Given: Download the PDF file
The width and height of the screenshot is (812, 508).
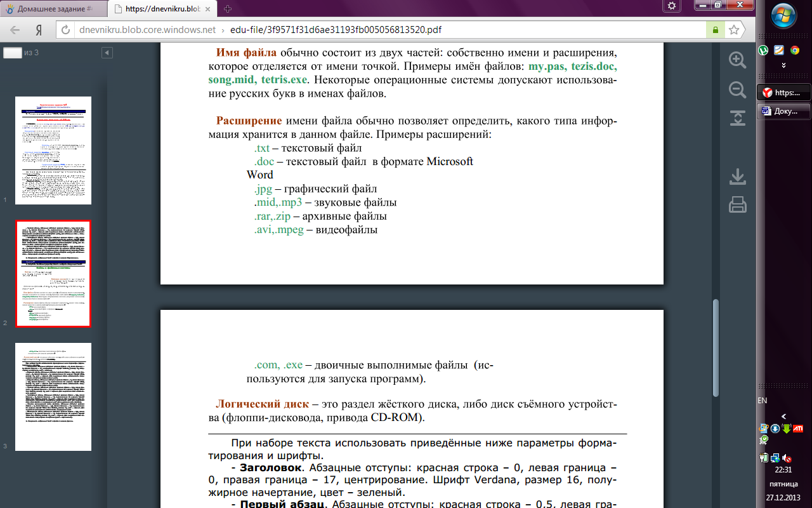Looking at the screenshot, I should (737, 176).
